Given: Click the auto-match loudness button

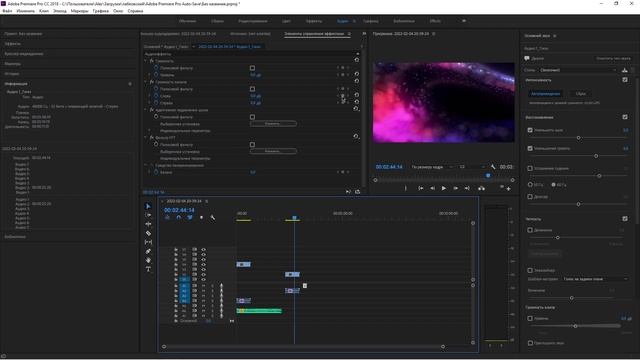Looking at the screenshot, I should pyautogui.click(x=545, y=94).
